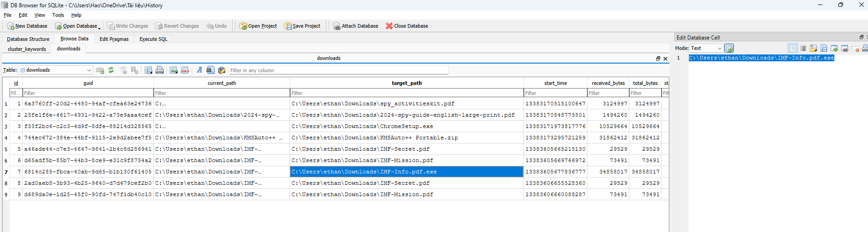Image resolution: width=868 pixels, height=232 pixels.
Task: Click the insert new record icon
Action: pos(100,70)
